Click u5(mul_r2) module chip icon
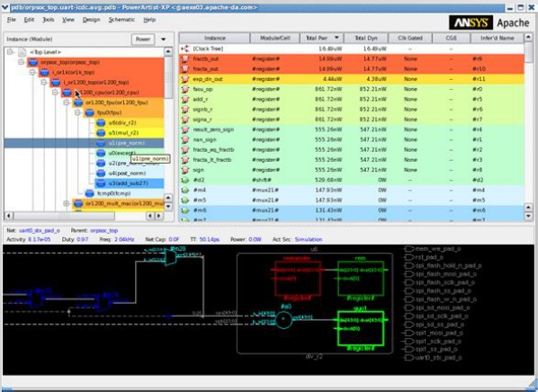 pos(101,133)
